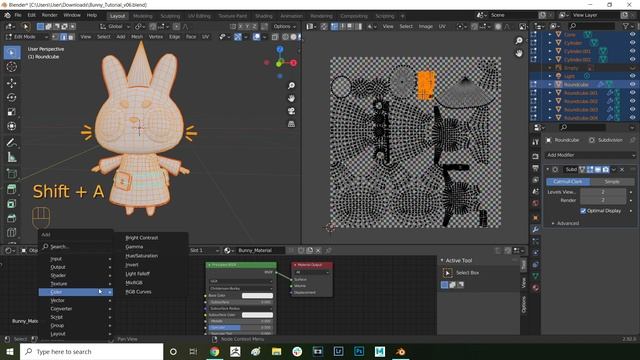Screen dimensions: 640x360
Task: Open the Edit Mode dropdown
Action: 27,37
